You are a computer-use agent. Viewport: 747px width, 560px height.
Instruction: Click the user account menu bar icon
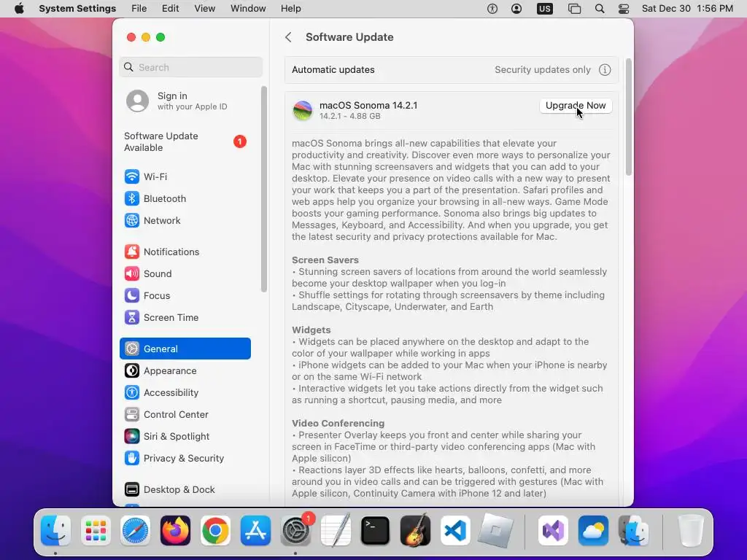click(x=516, y=9)
